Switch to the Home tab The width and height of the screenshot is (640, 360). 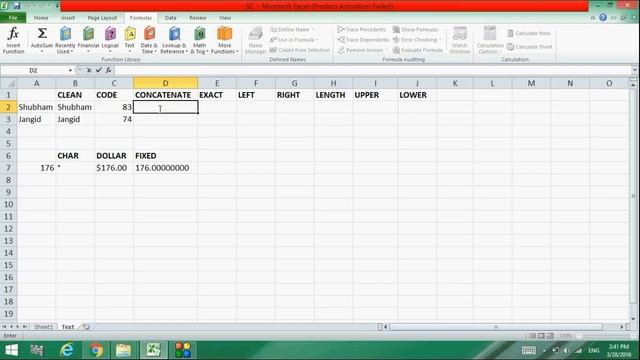pos(41,18)
